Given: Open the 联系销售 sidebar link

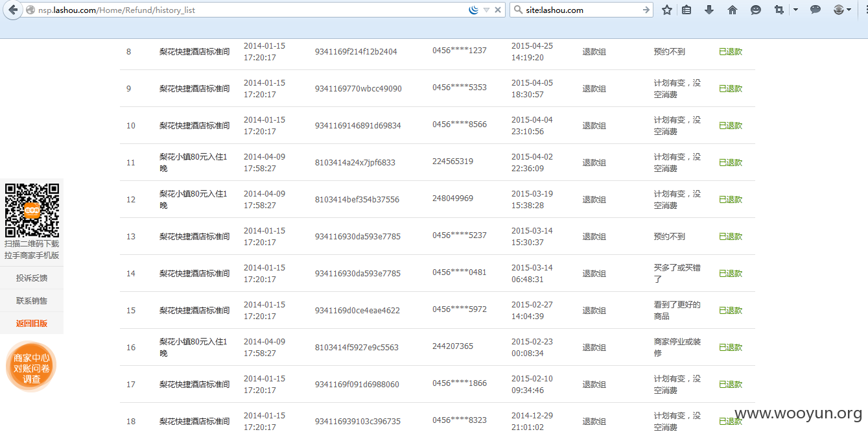Looking at the screenshot, I should 32,300.
